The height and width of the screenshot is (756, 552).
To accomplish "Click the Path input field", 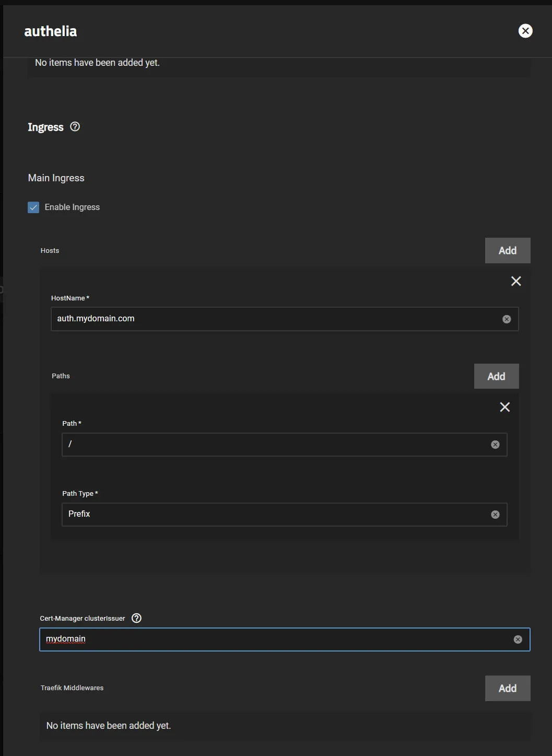I will [x=272, y=445].
